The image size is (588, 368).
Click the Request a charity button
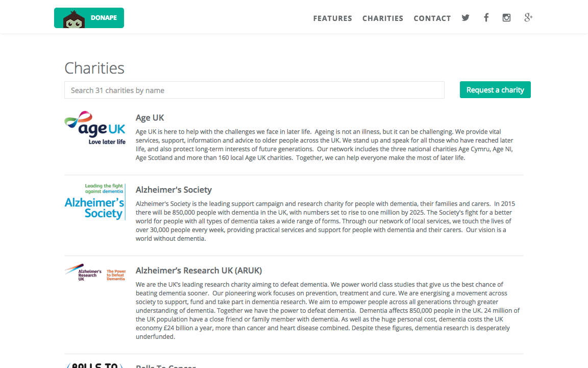tap(495, 90)
